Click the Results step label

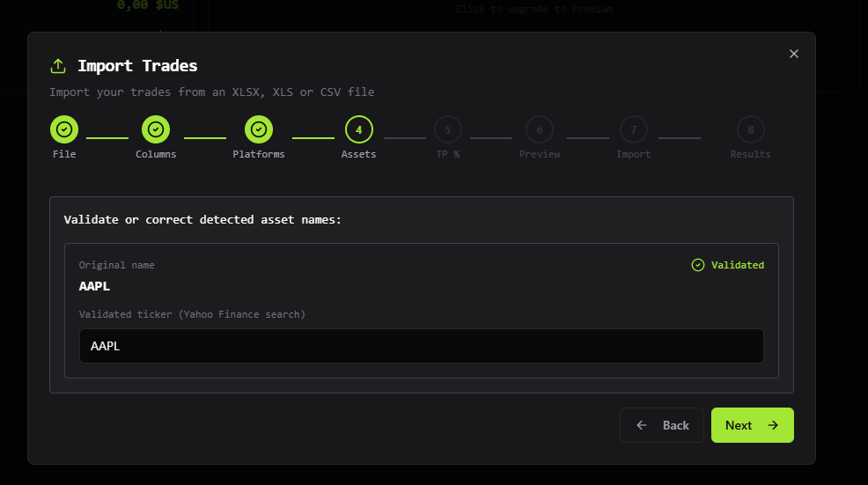[x=750, y=154]
